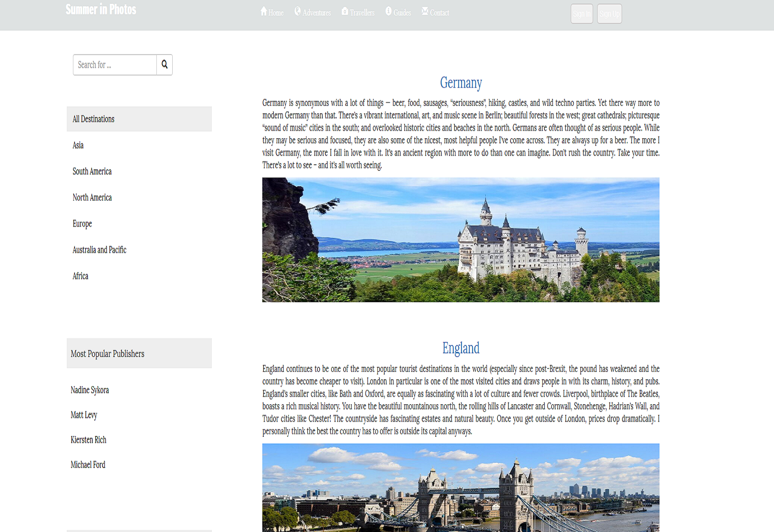Click the Adventures globe icon
The height and width of the screenshot is (532, 774).
pos(298,11)
